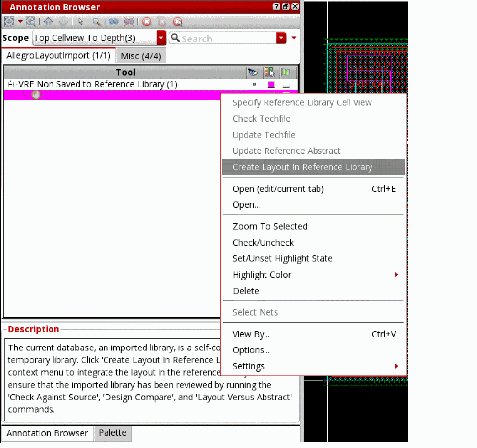Click the fit-to-view icon at toolbar start
The image size is (477, 448).
(9, 22)
